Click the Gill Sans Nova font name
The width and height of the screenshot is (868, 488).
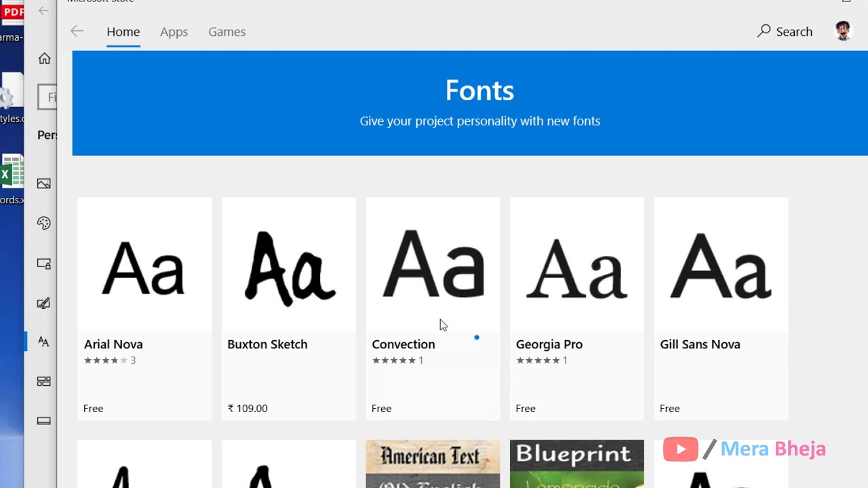click(700, 344)
